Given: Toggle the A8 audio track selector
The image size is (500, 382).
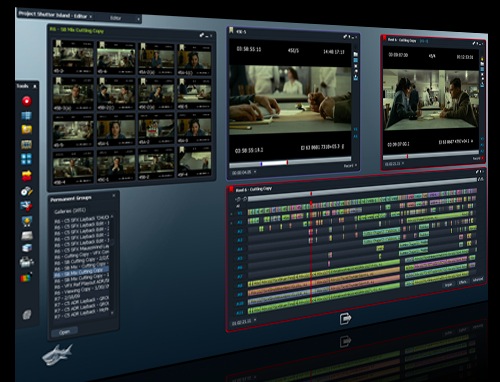Looking at the screenshot, I should tap(240, 286).
